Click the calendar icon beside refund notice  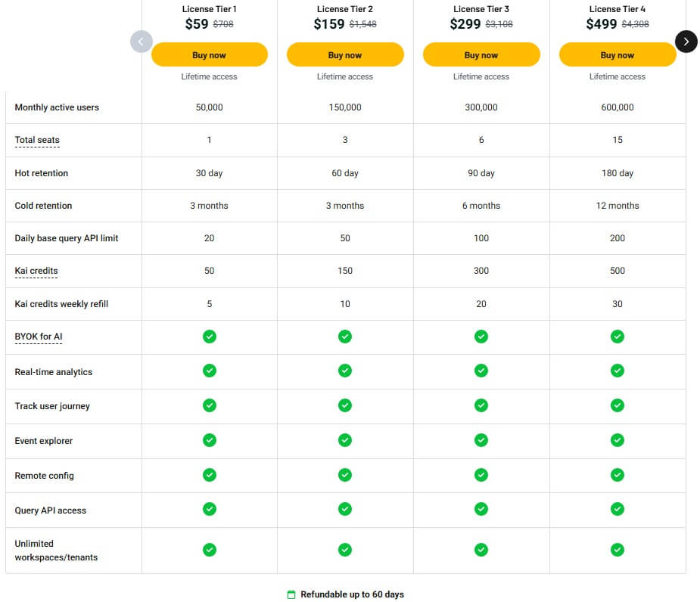pos(291,594)
